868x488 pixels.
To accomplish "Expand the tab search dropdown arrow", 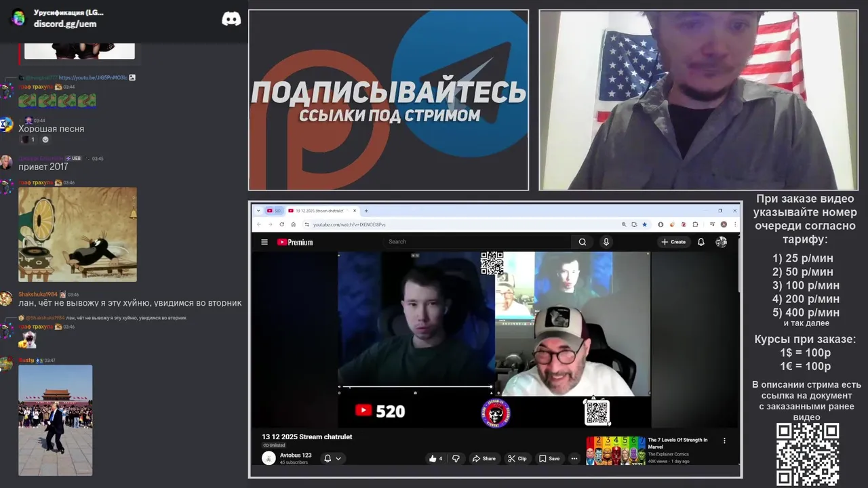I will 257,211.
